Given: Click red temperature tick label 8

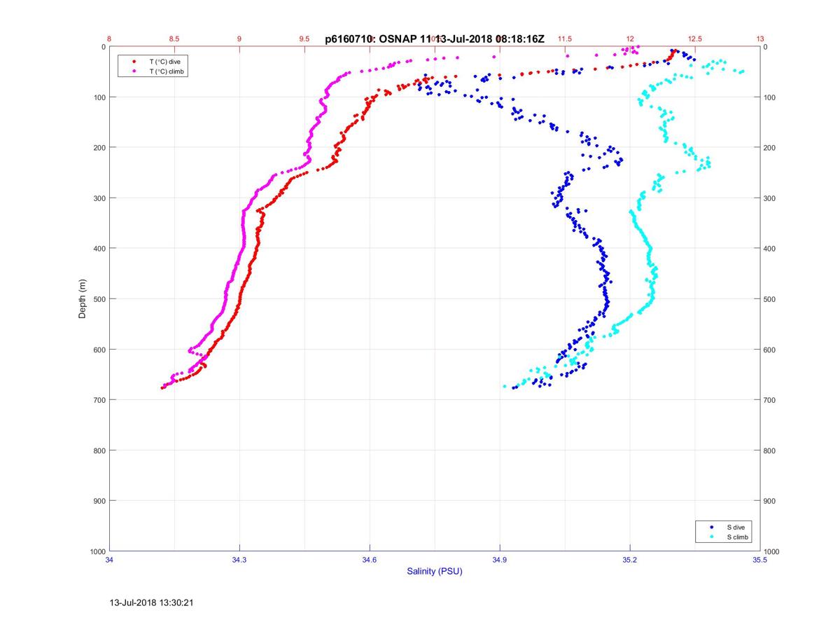Looking at the screenshot, I should (x=109, y=39).
